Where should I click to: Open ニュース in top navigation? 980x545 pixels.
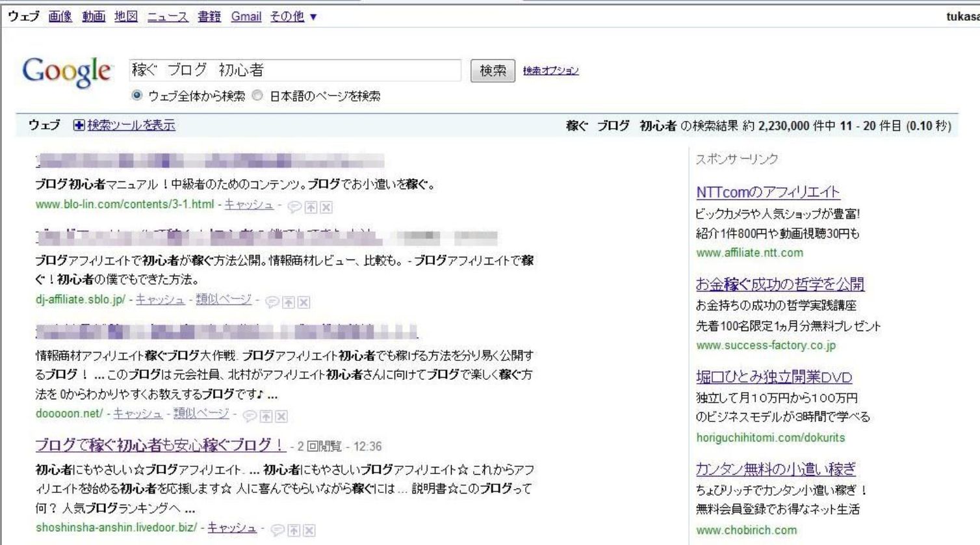pos(168,17)
